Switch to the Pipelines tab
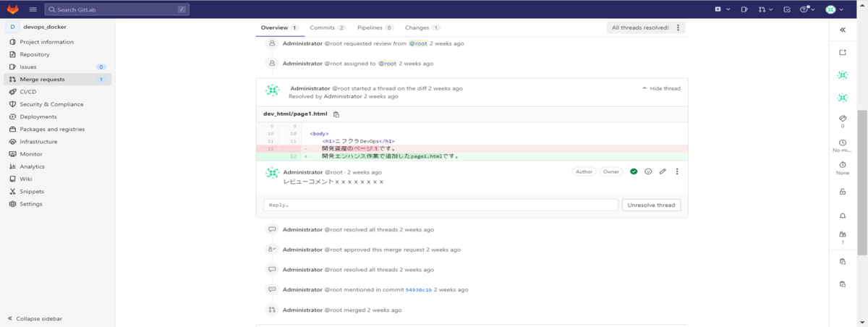The width and height of the screenshot is (868, 327). pos(374,27)
